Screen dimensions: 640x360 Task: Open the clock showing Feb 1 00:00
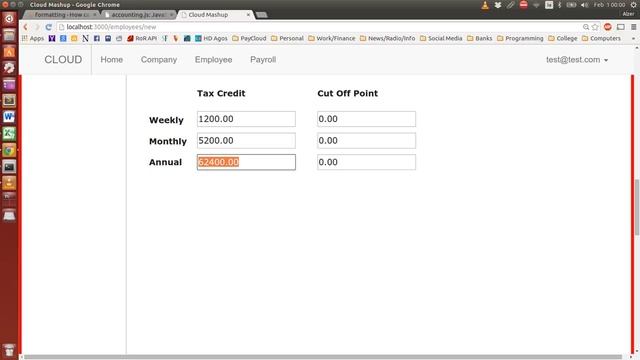(x=609, y=5)
